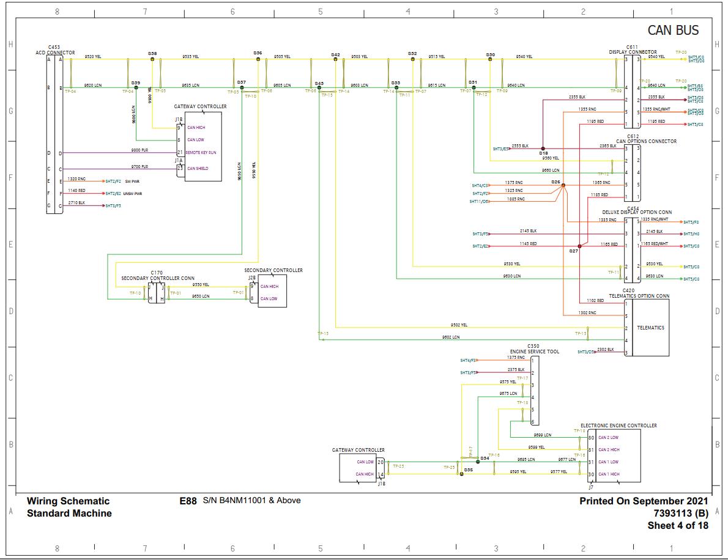This screenshot has width=728, height=560.
Task: Select the "9660 LCN" wire label
Action: pos(551,171)
